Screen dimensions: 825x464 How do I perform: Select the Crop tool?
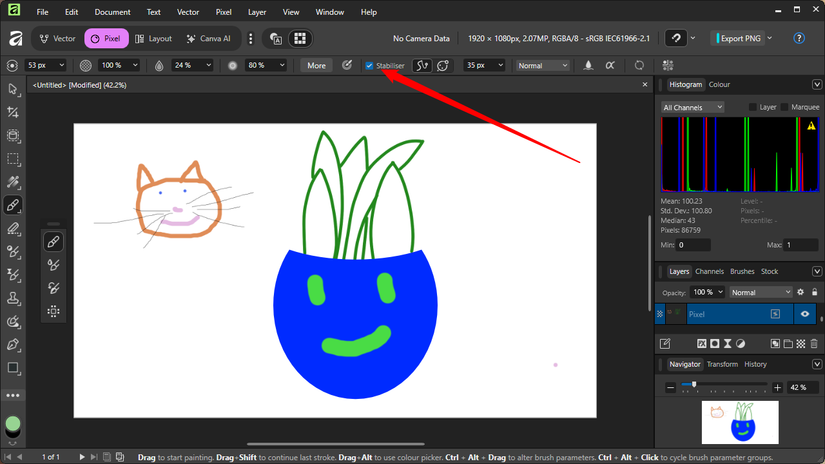pos(13,113)
